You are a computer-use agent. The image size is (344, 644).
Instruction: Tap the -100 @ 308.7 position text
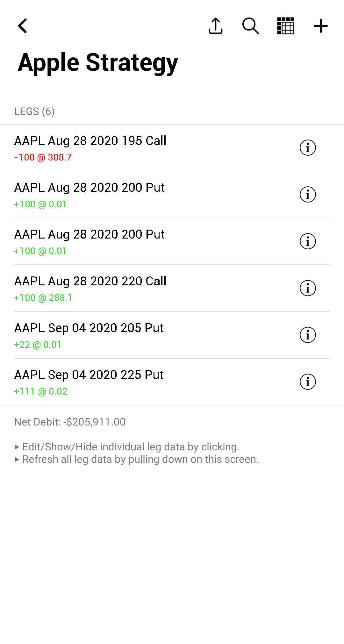coord(43,157)
